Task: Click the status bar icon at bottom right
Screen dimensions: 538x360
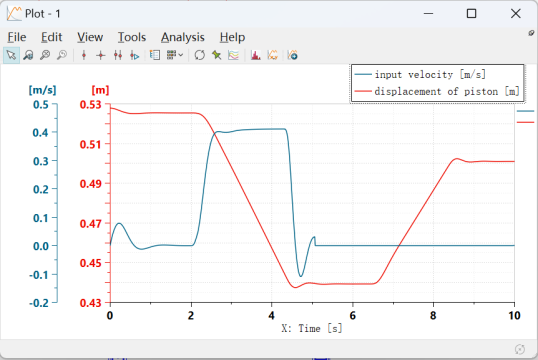Action: tap(520, 349)
